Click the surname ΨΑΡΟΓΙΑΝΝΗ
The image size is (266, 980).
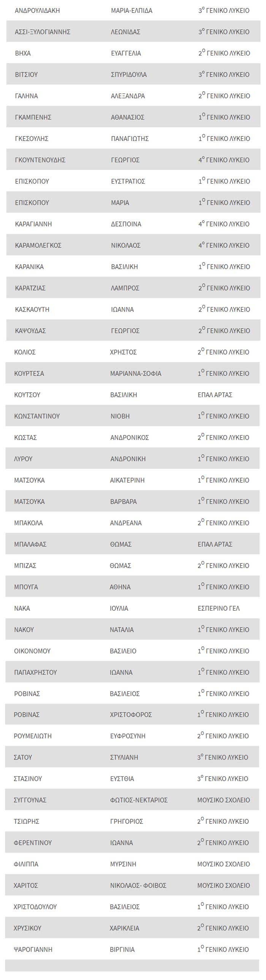[x=33, y=950]
